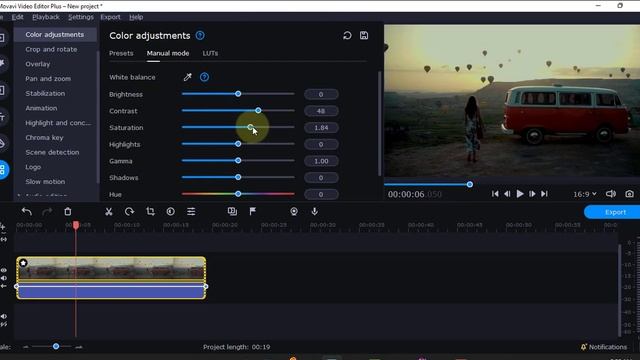
Task: Toggle video track visibility eye icon
Action: click(x=4, y=270)
